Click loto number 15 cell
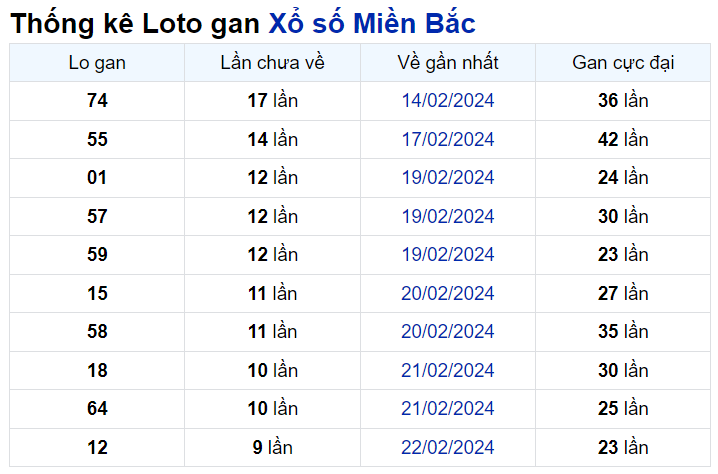The height and width of the screenshot is (474, 718). coord(97,294)
